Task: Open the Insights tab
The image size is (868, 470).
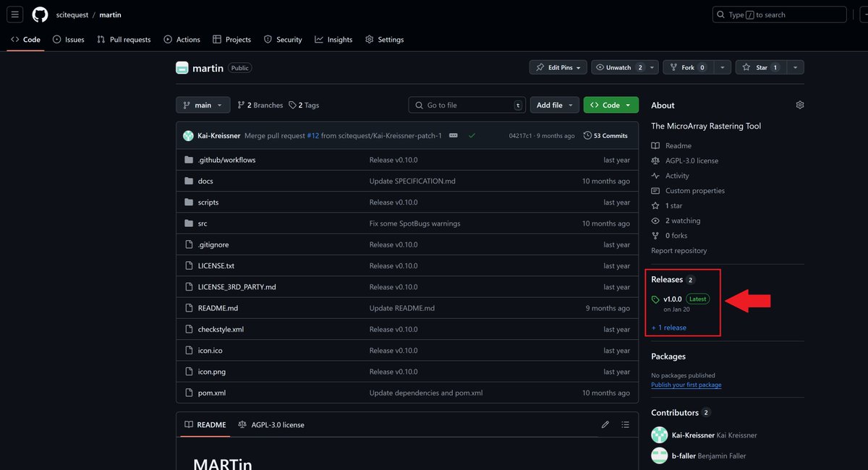Action: coord(333,40)
